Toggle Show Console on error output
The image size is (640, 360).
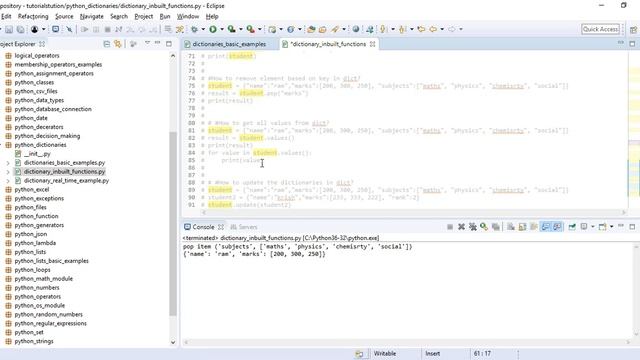tap(557, 227)
